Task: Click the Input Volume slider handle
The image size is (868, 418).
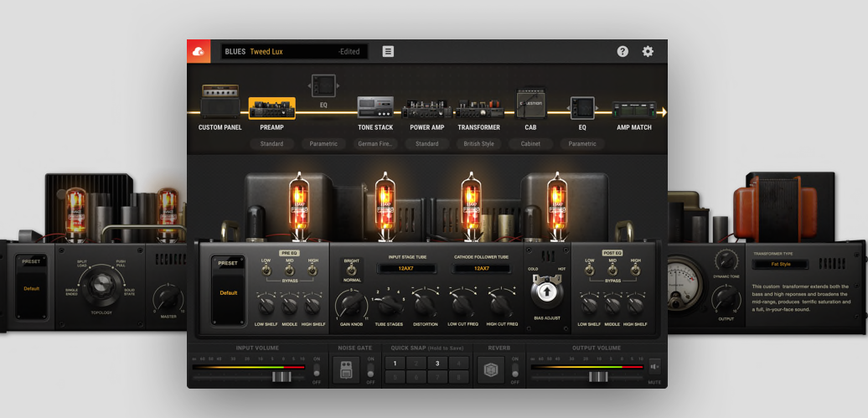Action: (282, 377)
